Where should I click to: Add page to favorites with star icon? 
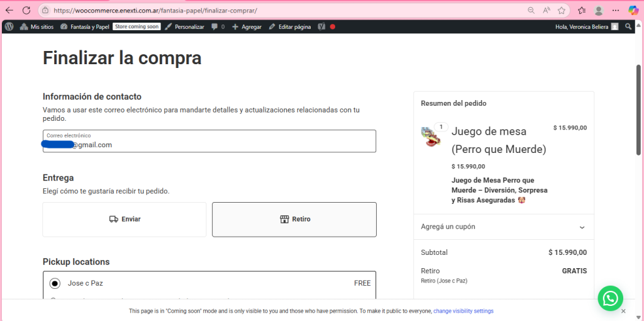click(562, 10)
